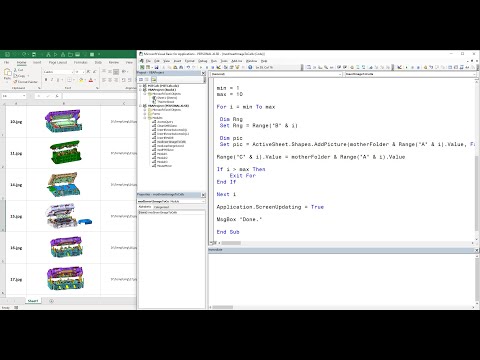Image resolution: width=480 pixels, height=360 pixels.
Task: Toggle Folders in Project panel
Action: (x=154, y=79)
